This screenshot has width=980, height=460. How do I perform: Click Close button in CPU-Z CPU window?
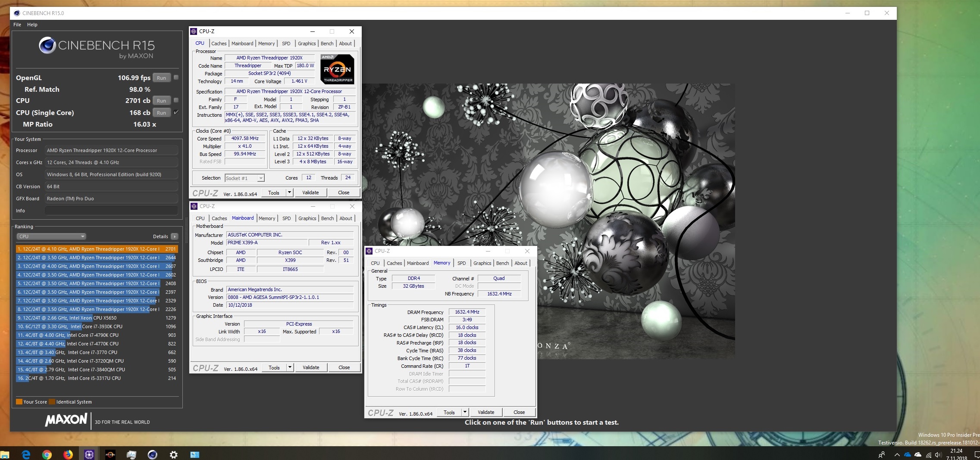(x=344, y=193)
